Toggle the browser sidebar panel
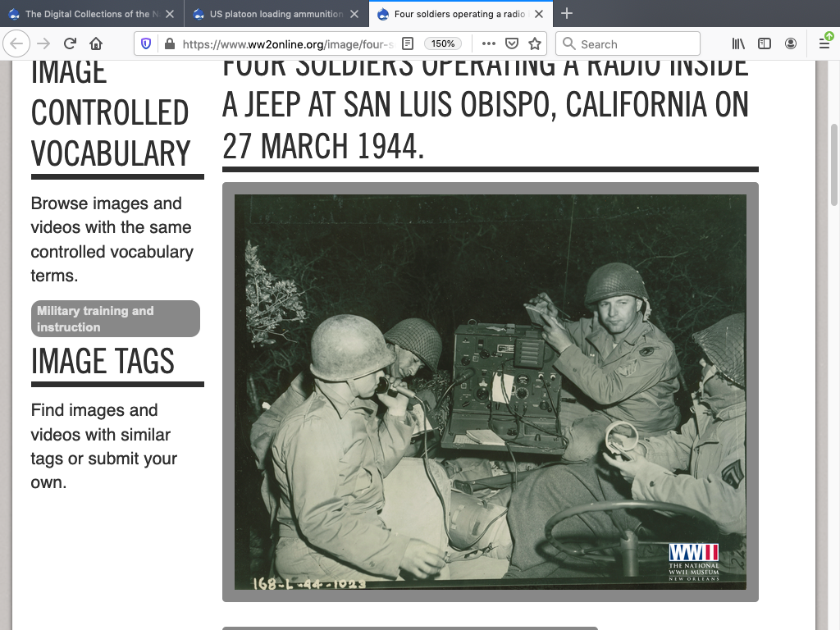Image resolution: width=840 pixels, height=630 pixels. [765, 44]
